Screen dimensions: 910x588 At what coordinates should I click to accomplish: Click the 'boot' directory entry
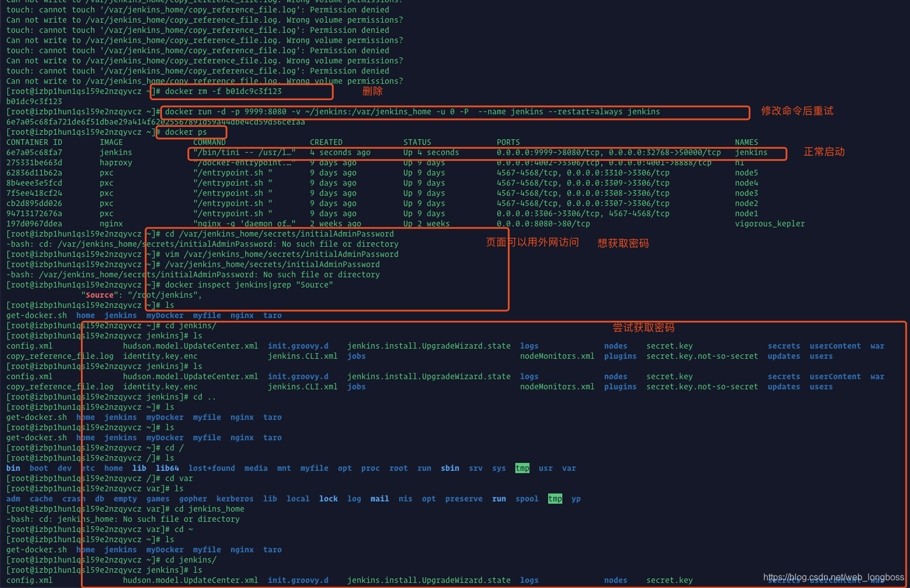click(x=39, y=468)
